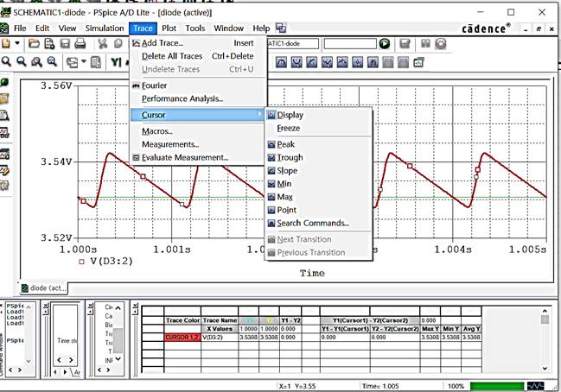Click the Cursor Min toolbar icon
Viewport: 561px width, 392px height.
pos(327,62)
